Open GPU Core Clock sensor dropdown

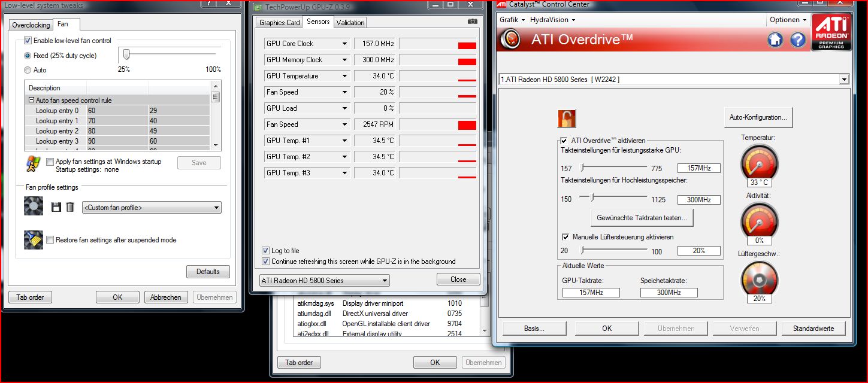pos(344,44)
